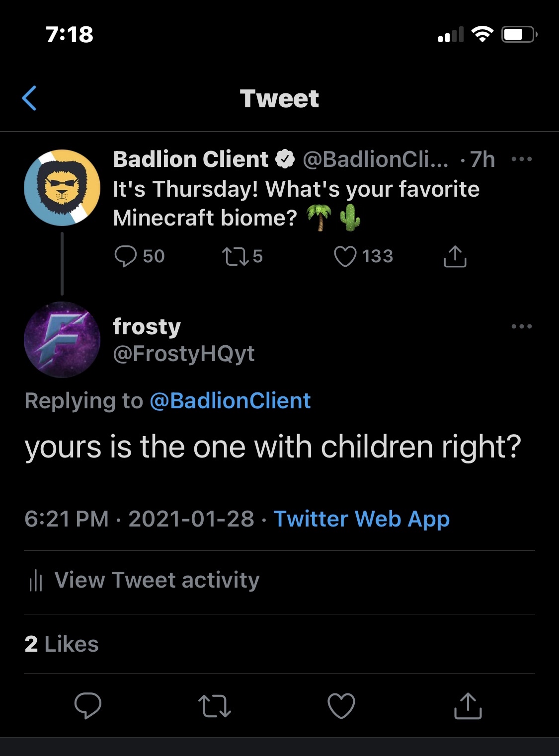Open the Badlion Client profile name
This screenshot has width=559, height=756.
coord(191,159)
